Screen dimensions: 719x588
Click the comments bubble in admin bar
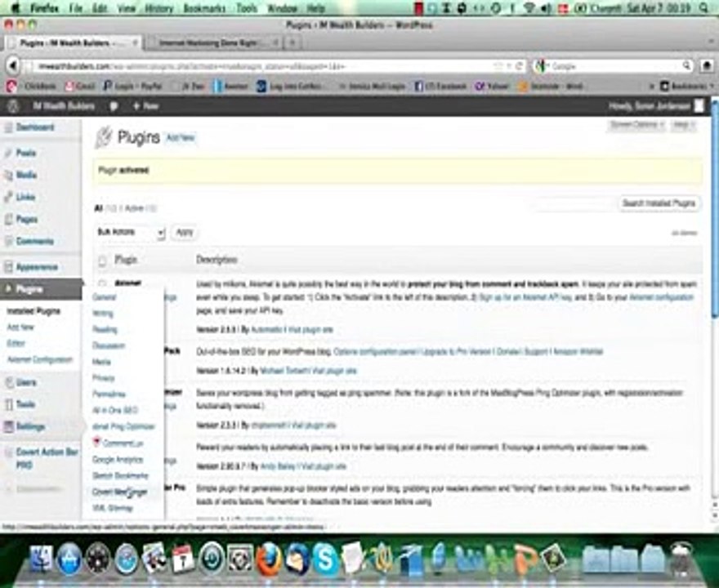(114, 106)
